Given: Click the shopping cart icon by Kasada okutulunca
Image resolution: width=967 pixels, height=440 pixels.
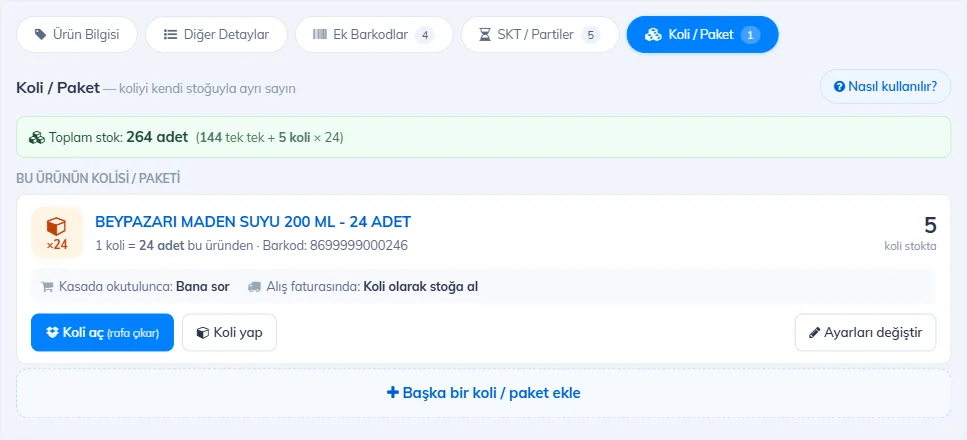Looking at the screenshot, I should pyautogui.click(x=47, y=287).
